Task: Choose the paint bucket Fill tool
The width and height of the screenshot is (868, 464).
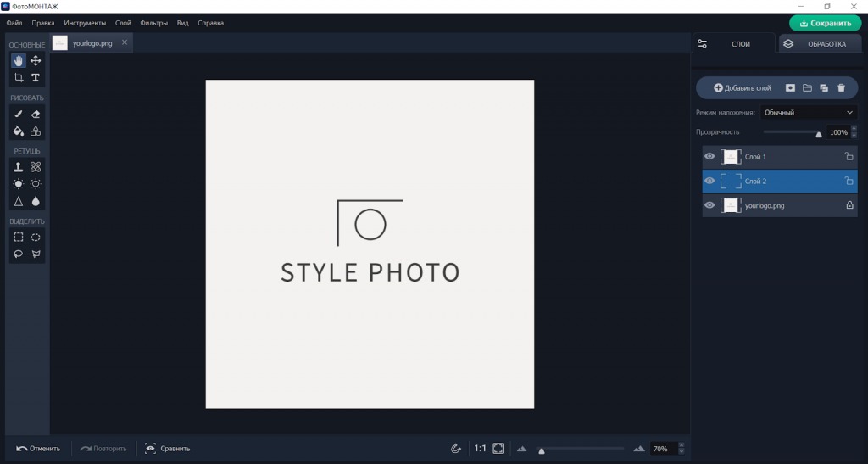Action: click(19, 131)
